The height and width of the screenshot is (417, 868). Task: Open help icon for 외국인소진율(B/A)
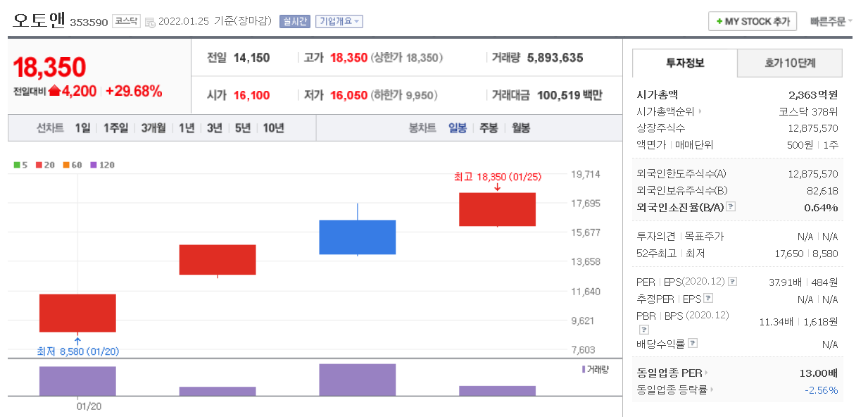731,206
